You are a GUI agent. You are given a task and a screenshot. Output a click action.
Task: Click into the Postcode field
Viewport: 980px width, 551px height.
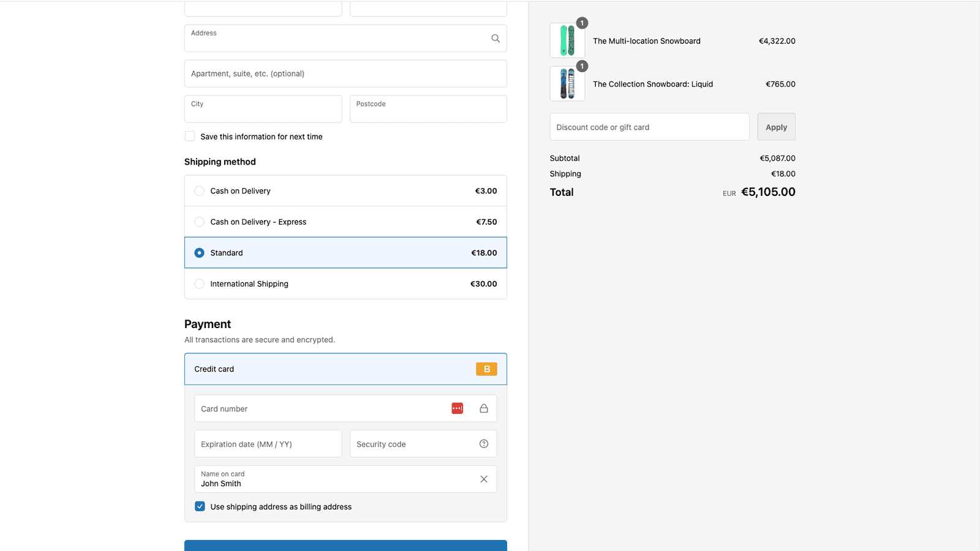pyautogui.click(x=428, y=109)
